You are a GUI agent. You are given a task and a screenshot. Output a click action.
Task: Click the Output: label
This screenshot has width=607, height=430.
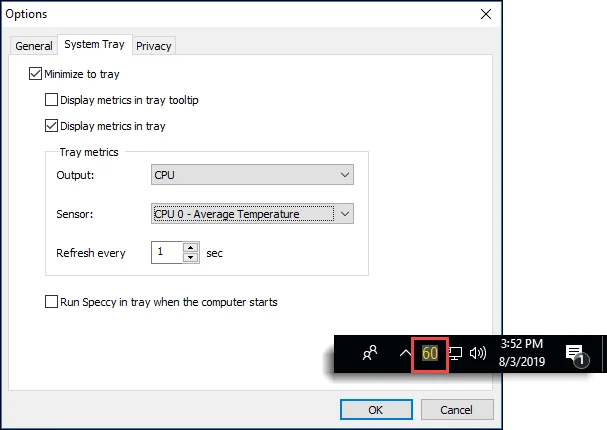click(x=75, y=175)
